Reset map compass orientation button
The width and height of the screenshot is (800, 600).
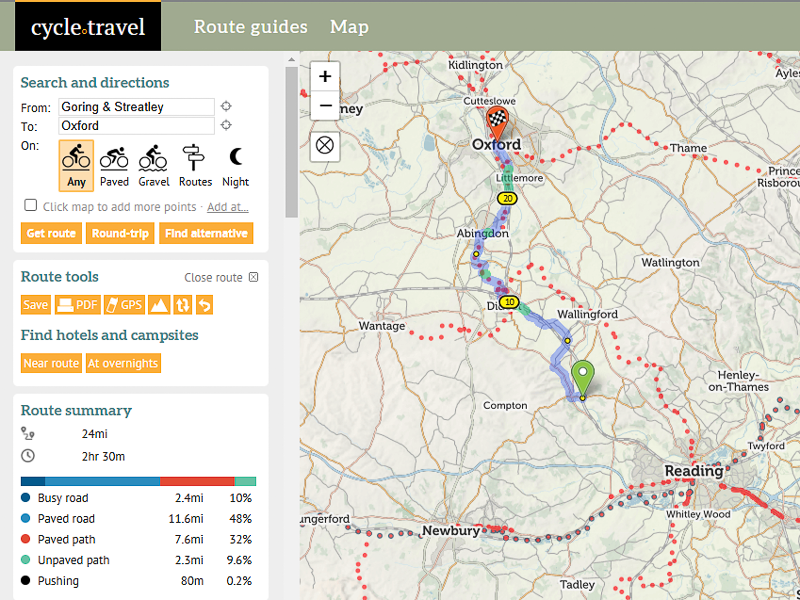point(325,145)
